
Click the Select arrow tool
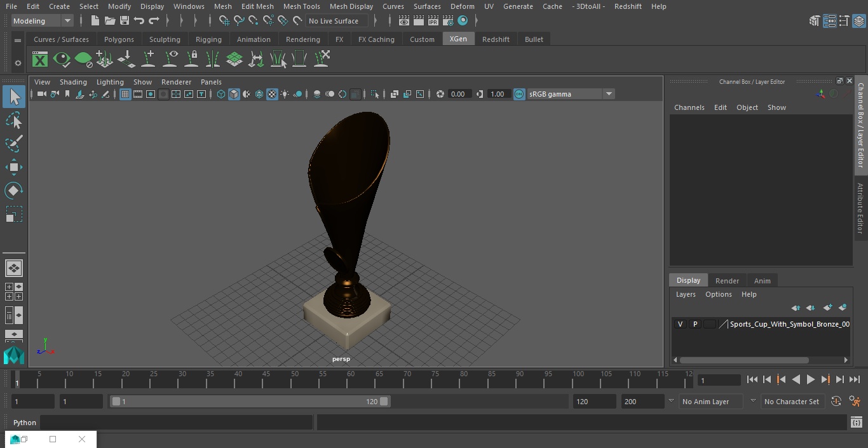tap(14, 97)
